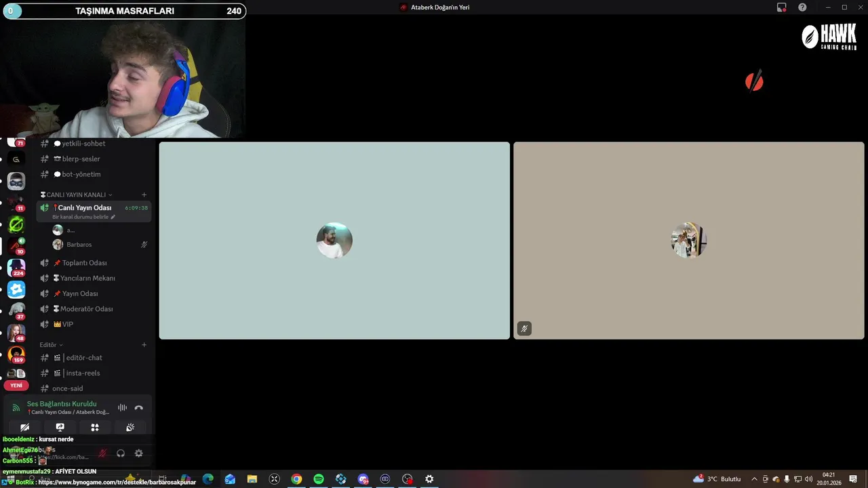The width and height of the screenshot is (868, 488).
Task: Toggle deafen headphones icon
Action: pyautogui.click(x=121, y=453)
